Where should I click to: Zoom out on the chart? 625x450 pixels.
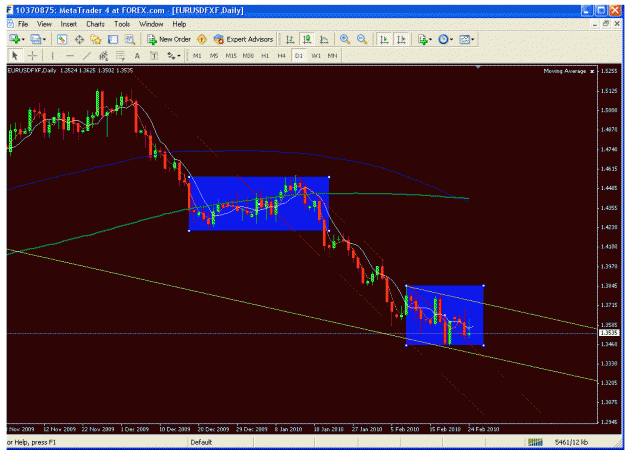tap(362, 39)
